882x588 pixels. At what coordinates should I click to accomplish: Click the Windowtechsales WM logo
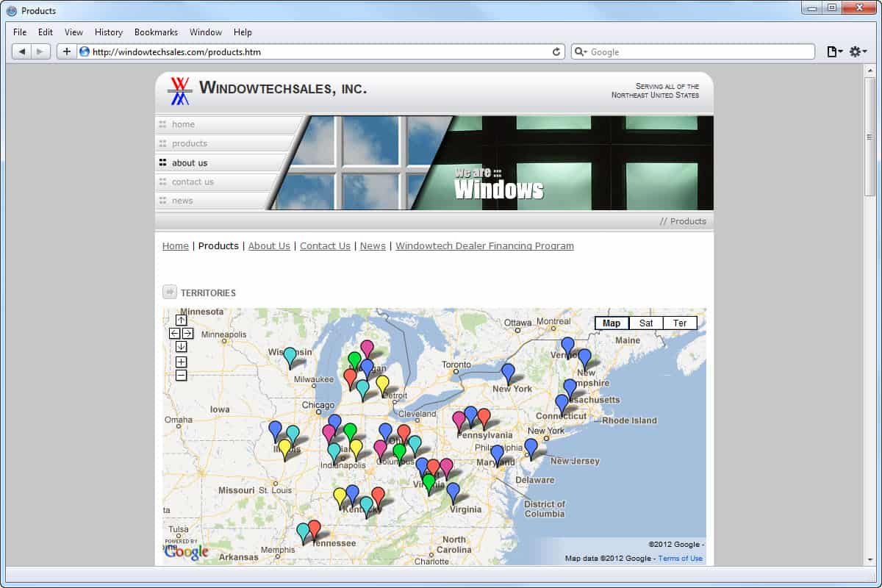(x=180, y=91)
